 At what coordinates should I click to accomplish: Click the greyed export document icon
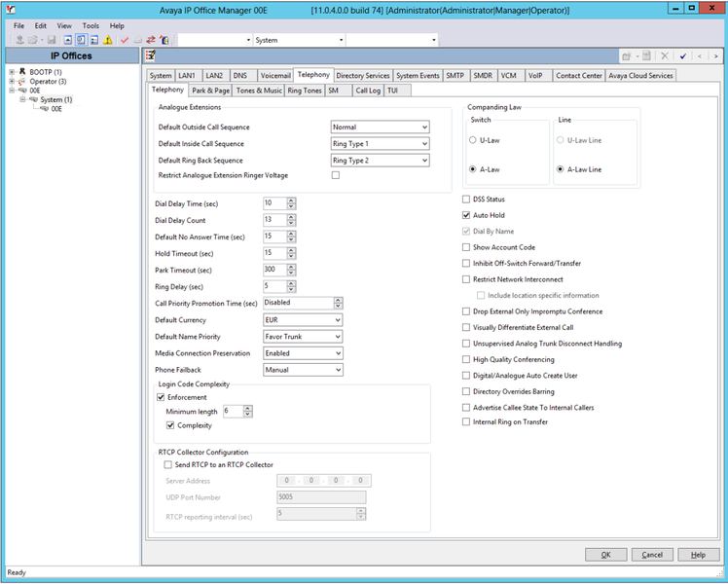[x=646, y=55]
